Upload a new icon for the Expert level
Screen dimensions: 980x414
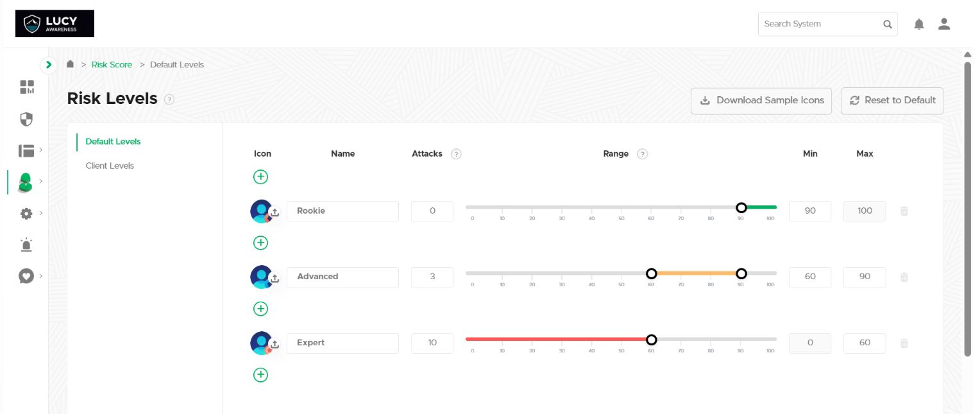275,345
